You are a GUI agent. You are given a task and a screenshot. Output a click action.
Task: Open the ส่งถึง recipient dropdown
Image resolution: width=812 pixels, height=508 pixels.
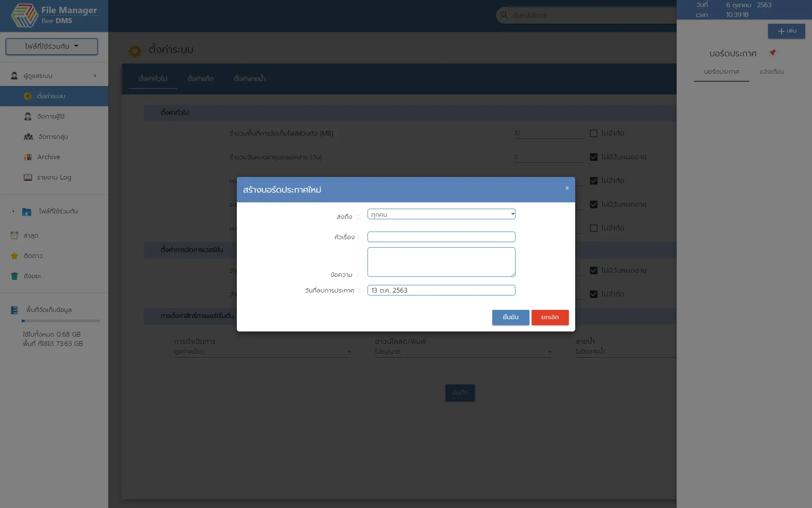[441, 214]
